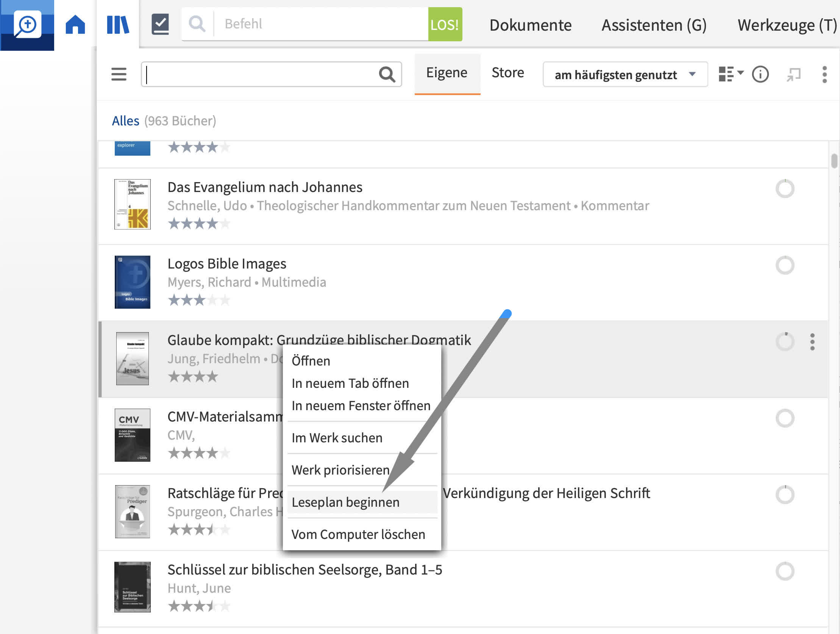Screen dimensions: 840x634
Task: Open the title Logos Bible Images
Action: 227,264
